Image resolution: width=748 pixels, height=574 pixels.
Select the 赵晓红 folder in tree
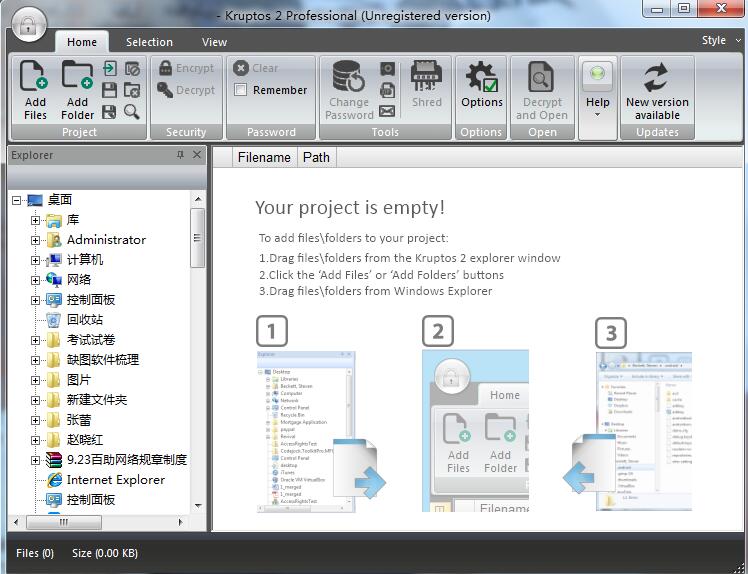tap(85, 440)
